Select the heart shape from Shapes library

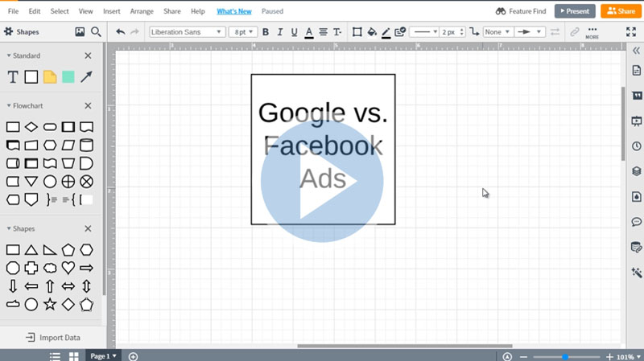click(68, 268)
